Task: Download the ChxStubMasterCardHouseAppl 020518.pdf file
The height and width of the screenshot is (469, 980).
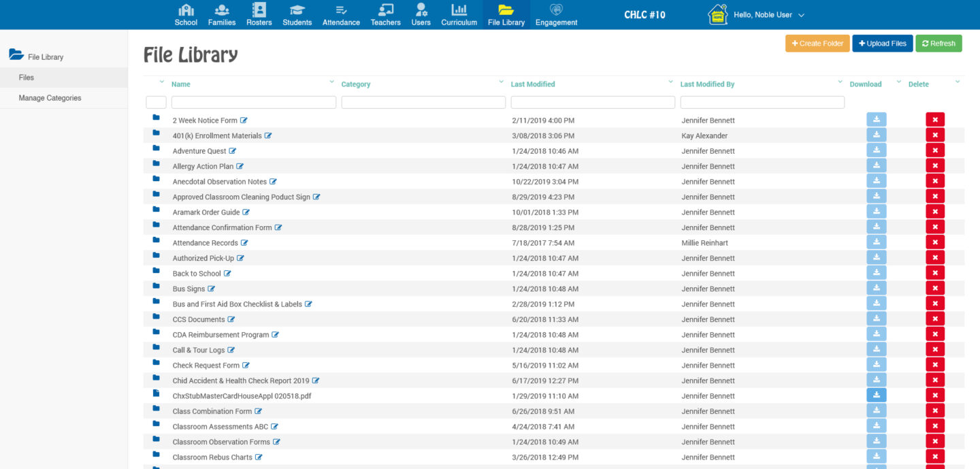Action: pyautogui.click(x=877, y=395)
